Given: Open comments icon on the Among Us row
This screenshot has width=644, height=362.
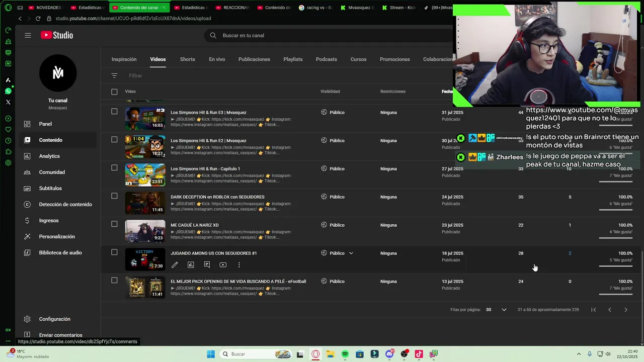Looking at the screenshot, I should pyautogui.click(x=207, y=265).
